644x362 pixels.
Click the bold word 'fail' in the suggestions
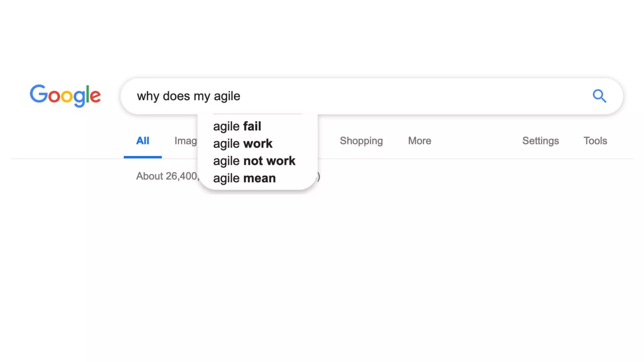pyautogui.click(x=252, y=126)
